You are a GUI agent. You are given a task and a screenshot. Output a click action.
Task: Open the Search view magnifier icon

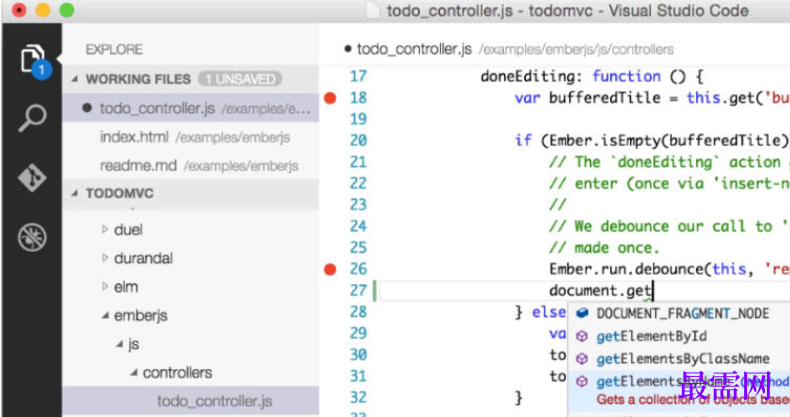coord(32,118)
